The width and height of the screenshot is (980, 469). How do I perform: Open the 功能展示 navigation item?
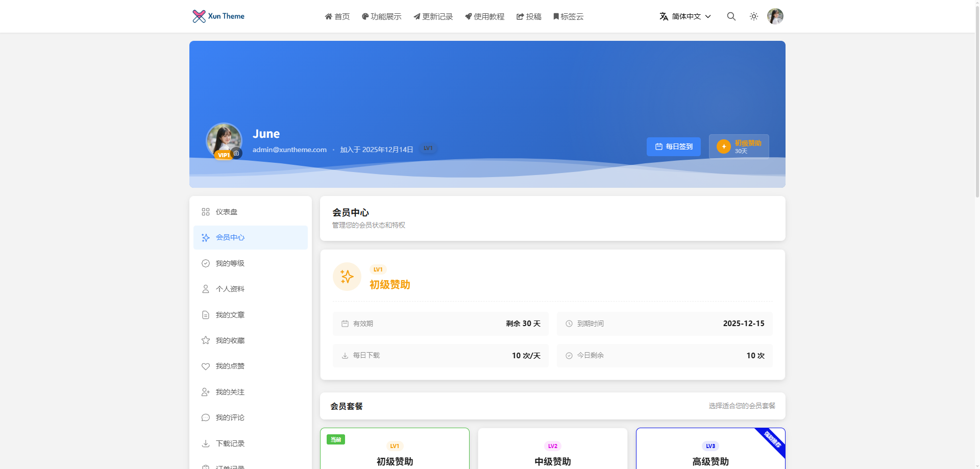[381, 16]
